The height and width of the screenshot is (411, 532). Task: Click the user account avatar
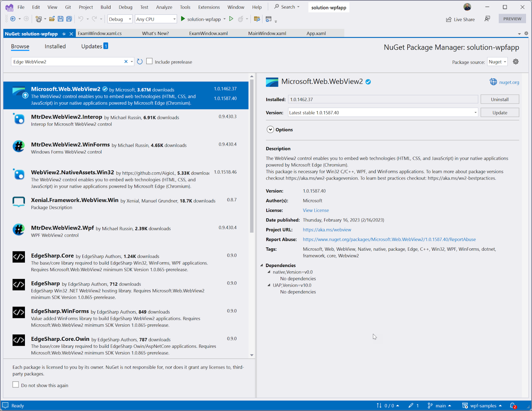click(x=467, y=7)
